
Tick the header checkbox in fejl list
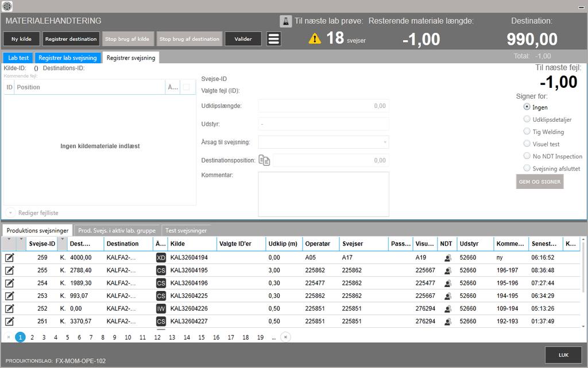click(x=186, y=87)
